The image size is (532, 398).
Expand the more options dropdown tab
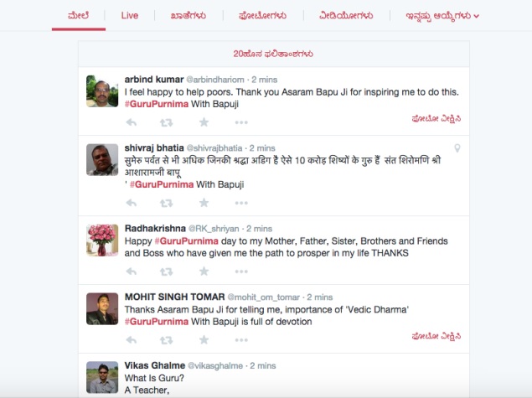coord(442,16)
